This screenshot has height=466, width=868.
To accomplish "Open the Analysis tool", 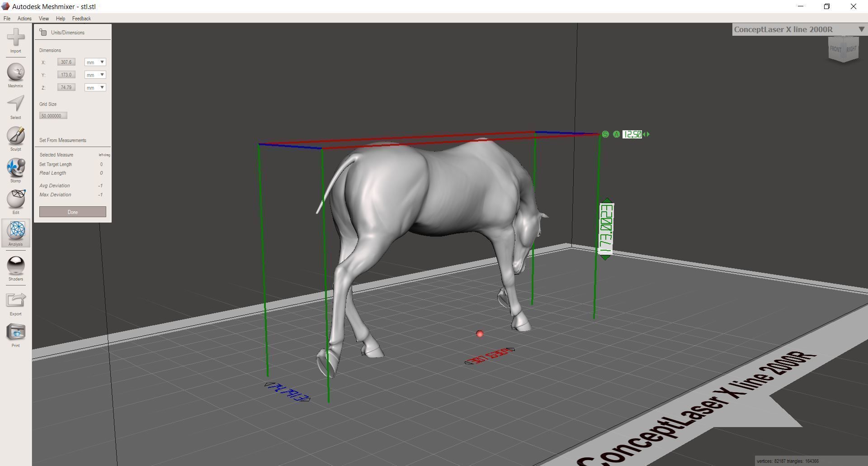I will coord(16,234).
